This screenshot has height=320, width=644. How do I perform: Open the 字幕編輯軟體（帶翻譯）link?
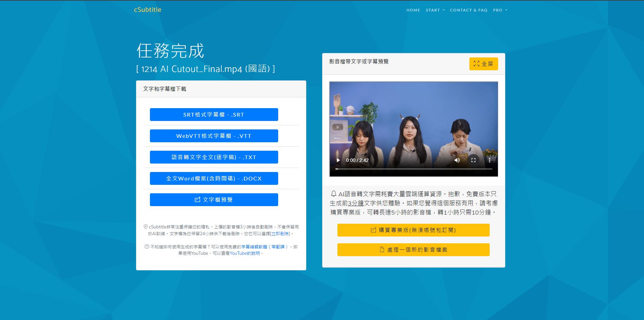click(265, 247)
